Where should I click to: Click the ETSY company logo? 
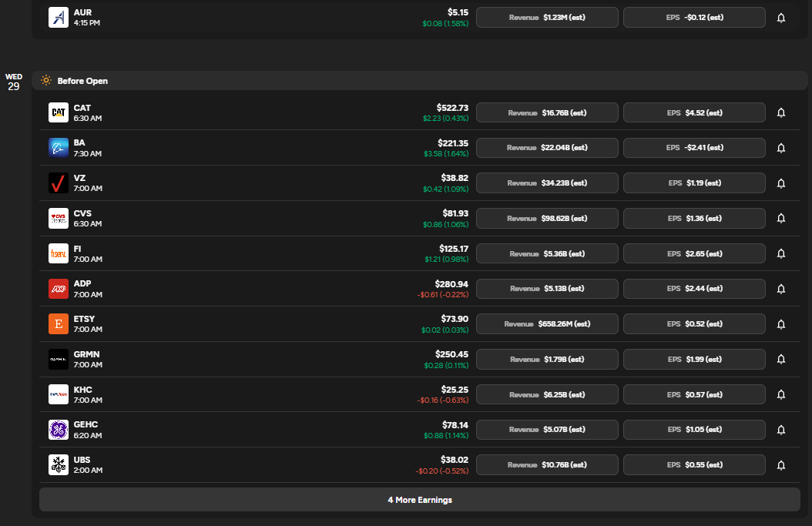[x=59, y=324]
